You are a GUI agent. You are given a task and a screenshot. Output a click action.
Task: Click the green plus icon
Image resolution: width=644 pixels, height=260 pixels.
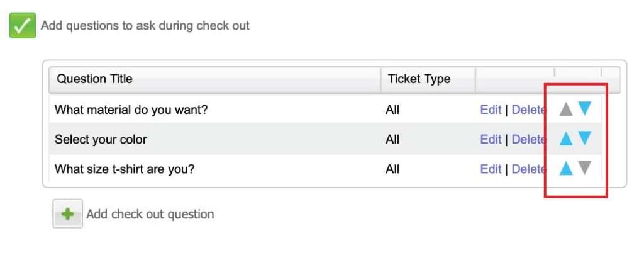[x=67, y=213]
